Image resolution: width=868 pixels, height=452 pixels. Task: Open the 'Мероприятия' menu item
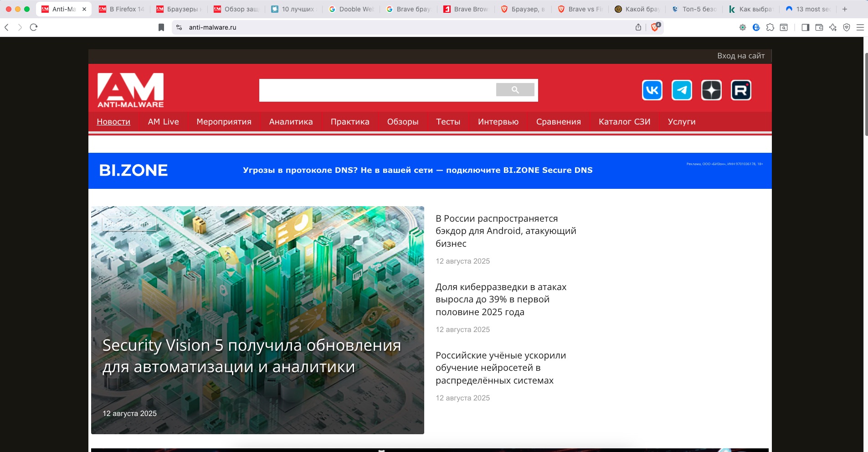coord(224,122)
